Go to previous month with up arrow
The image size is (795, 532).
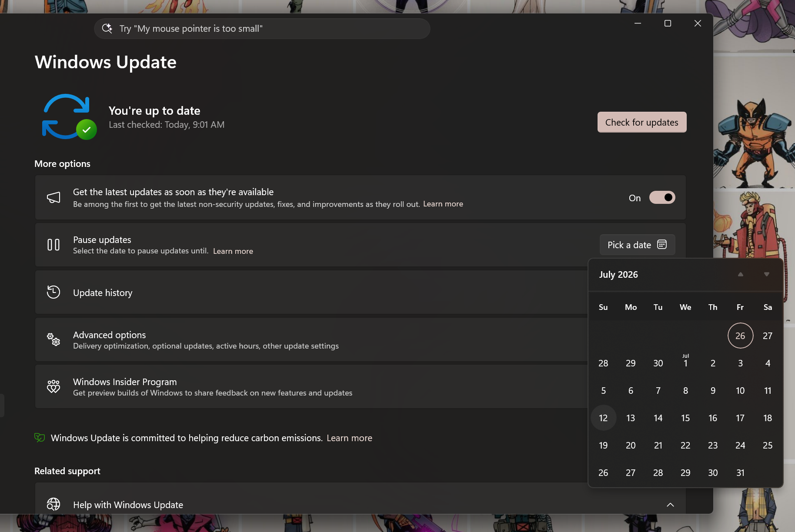click(x=741, y=274)
